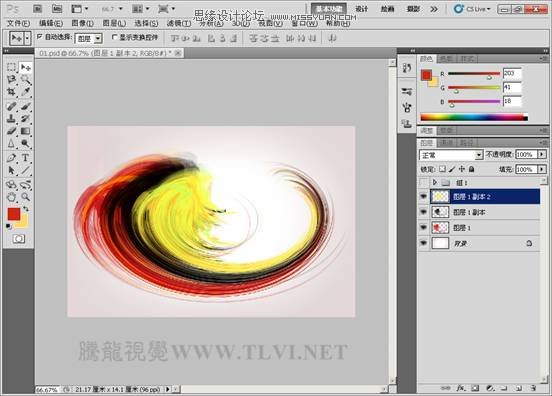Open the fill slider arrow
This screenshot has width=552, height=396.
click(x=542, y=169)
